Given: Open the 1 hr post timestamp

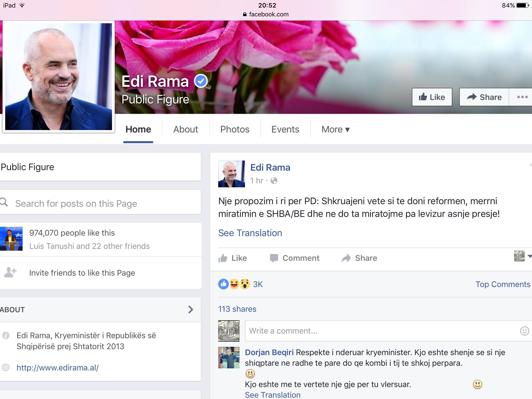Looking at the screenshot, I should 257,181.
